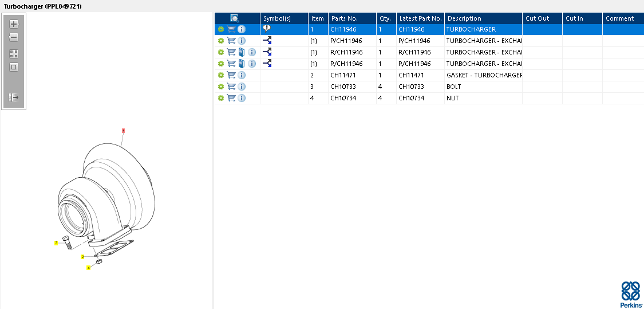Viewport: 644px width, 309px height.
Task: Open info icon in the TURBOCHARGER CH11946 row
Action: pyautogui.click(x=242, y=29)
